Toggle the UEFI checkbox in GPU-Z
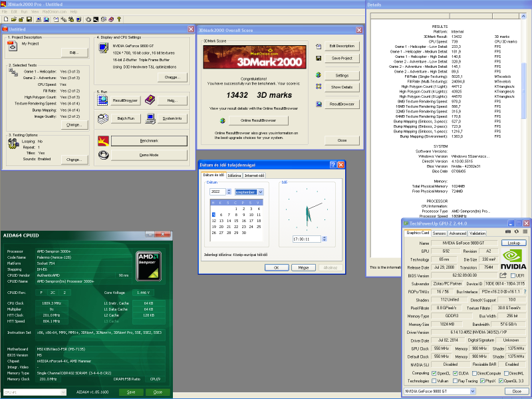 click(513, 275)
